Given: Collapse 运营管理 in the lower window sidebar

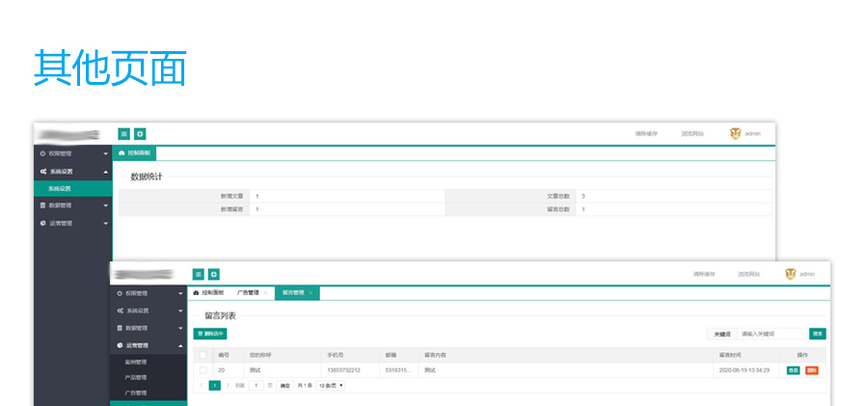Looking at the screenshot, I should tap(180, 345).
